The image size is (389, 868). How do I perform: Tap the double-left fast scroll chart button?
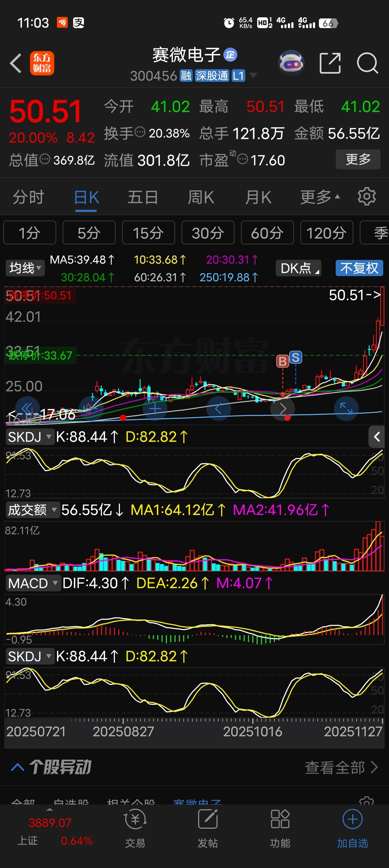[x=27, y=408]
